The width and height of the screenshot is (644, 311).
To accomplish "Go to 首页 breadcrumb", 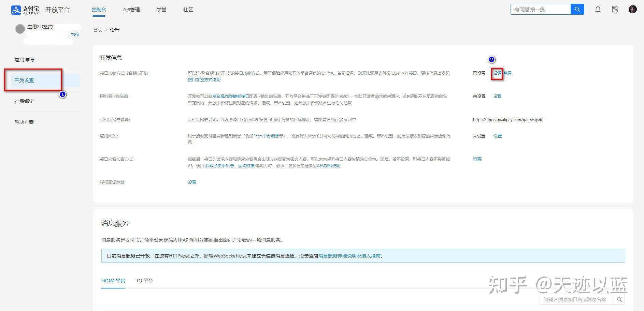I will click(x=98, y=30).
